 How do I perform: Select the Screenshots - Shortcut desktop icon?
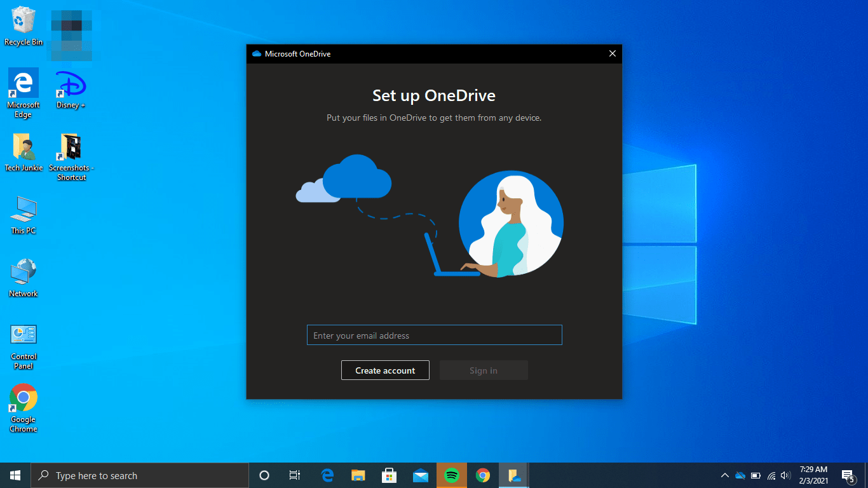pos(71,157)
